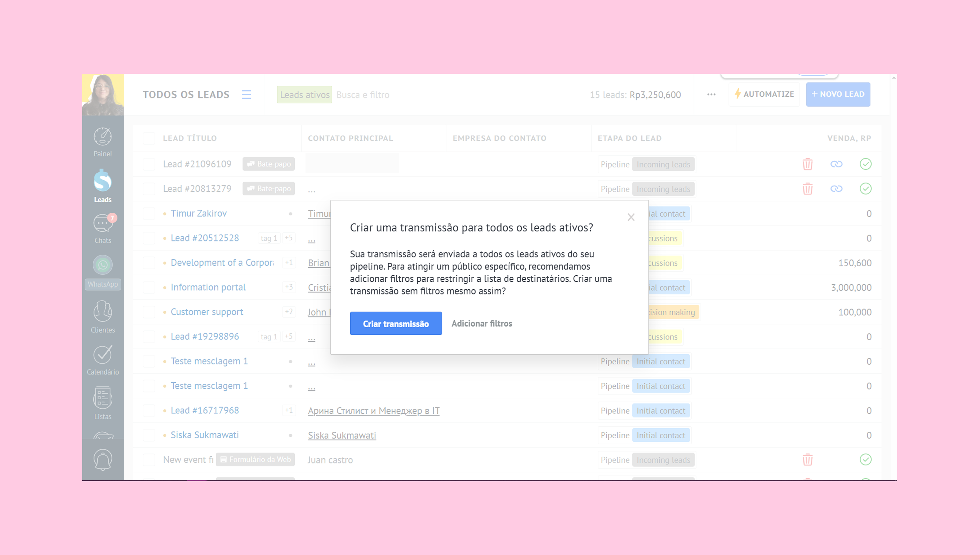The height and width of the screenshot is (555, 980).
Task: Click link icon for Lead #21096109
Action: [836, 164]
